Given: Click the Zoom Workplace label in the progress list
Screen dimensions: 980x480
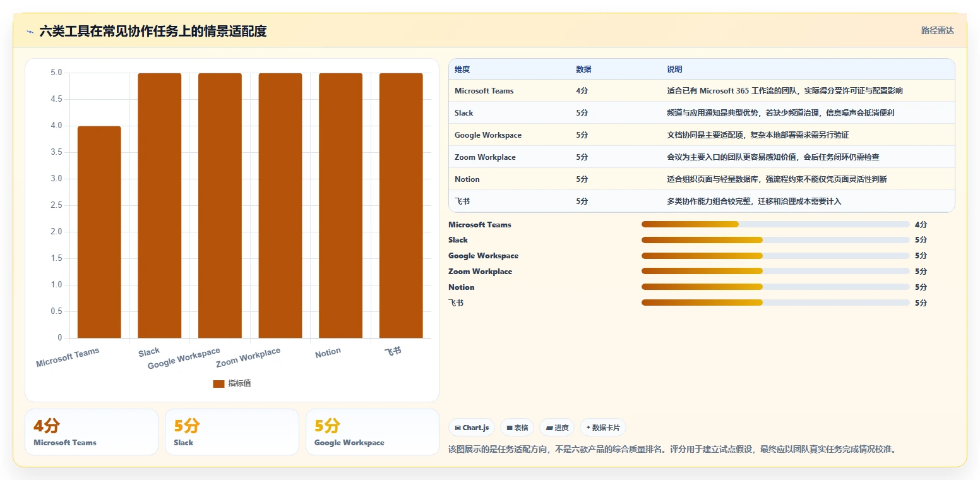Looking at the screenshot, I should pyautogui.click(x=481, y=272).
